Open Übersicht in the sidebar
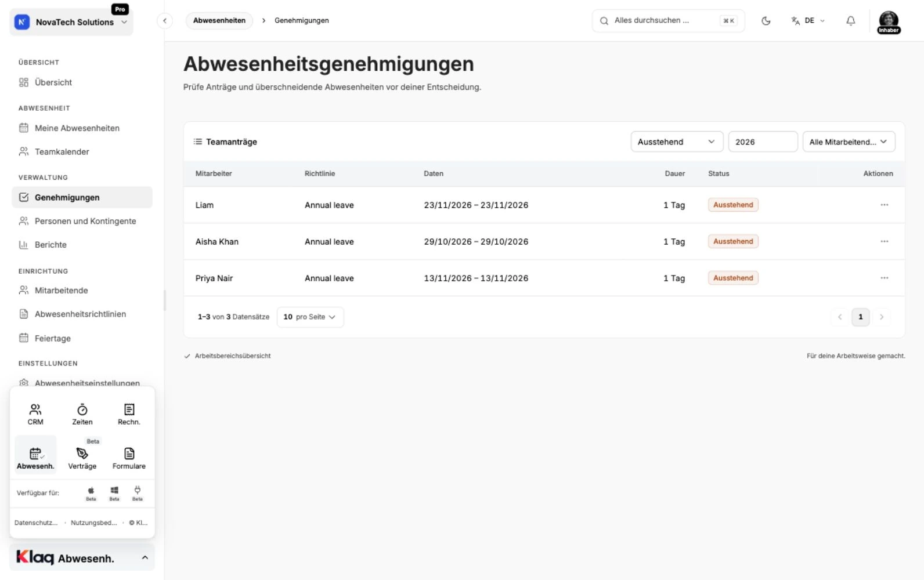This screenshot has height=580, width=924. (x=81, y=82)
